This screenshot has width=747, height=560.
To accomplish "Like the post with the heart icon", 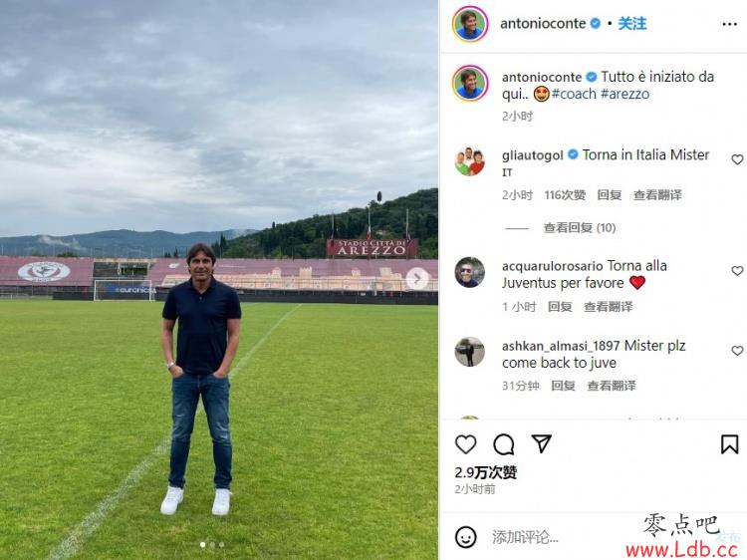I will (465, 444).
